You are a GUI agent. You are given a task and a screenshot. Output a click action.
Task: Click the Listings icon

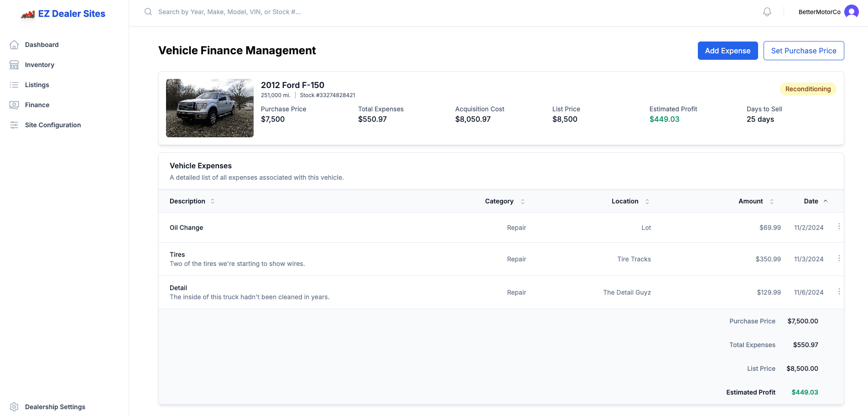point(14,84)
